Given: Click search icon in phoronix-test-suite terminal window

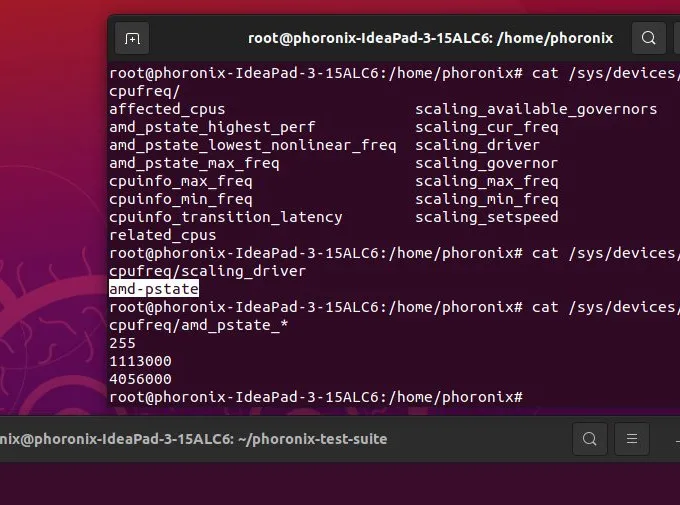Looking at the screenshot, I should (589, 439).
